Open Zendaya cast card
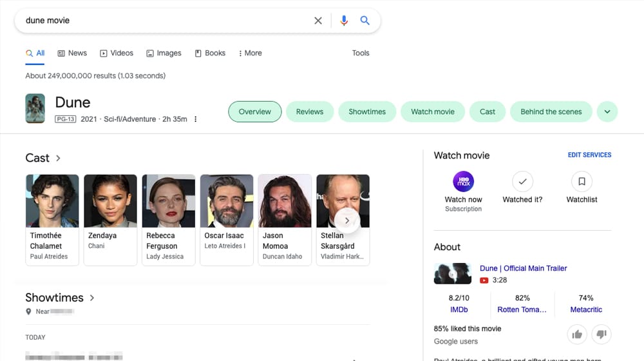This screenshot has height=361, width=644. click(x=111, y=220)
